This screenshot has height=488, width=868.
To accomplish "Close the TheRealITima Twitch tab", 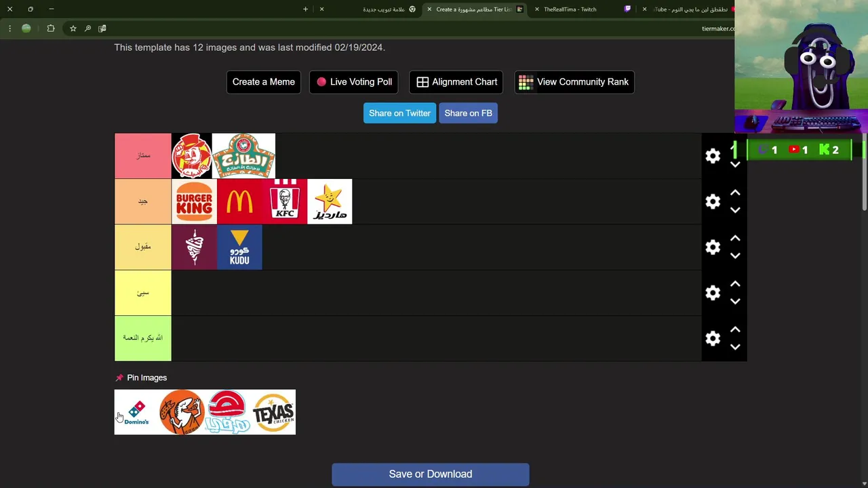I will click(x=537, y=9).
